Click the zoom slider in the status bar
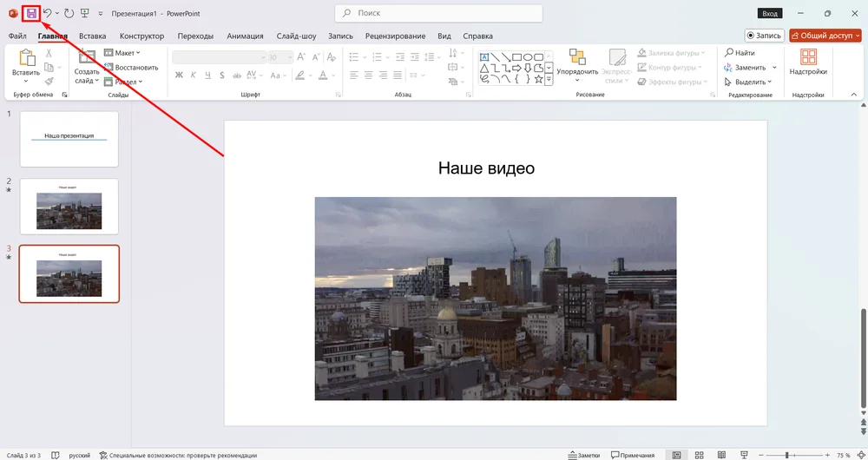Viewport: 868px width, 460px height. tap(786, 455)
